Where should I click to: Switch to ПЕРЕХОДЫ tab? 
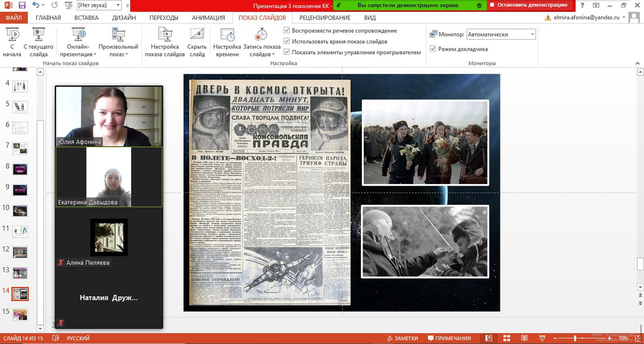click(164, 18)
